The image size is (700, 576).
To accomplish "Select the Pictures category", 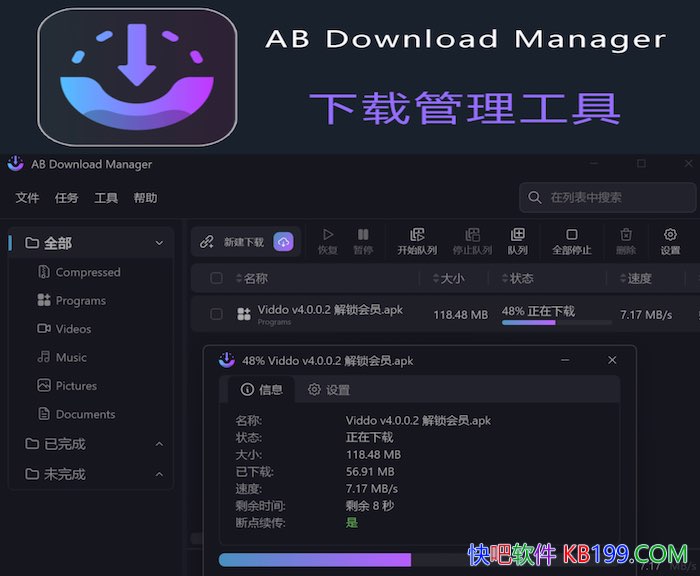I will [67, 385].
